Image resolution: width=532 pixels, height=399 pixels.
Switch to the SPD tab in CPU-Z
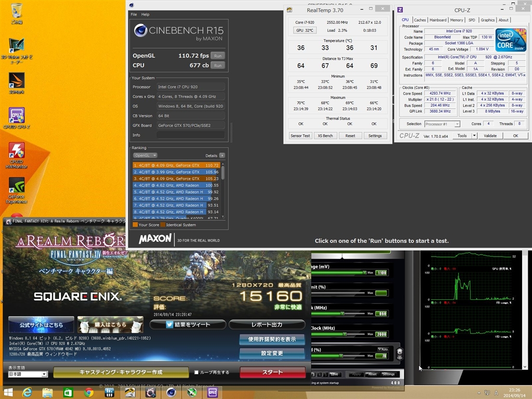[472, 20]
